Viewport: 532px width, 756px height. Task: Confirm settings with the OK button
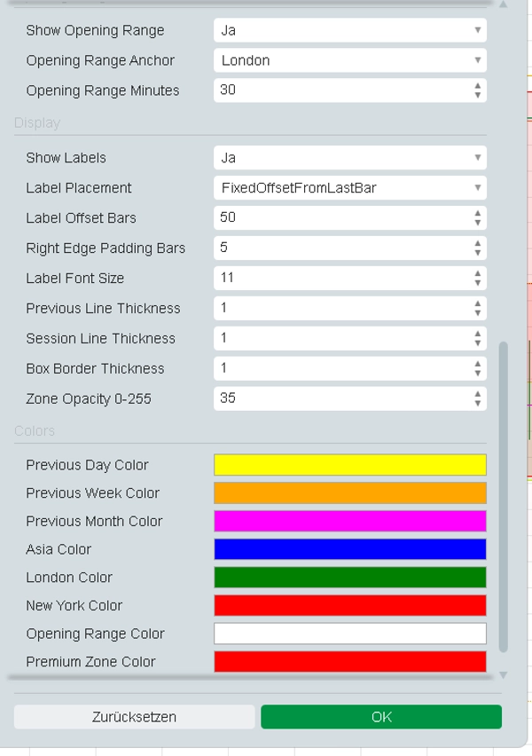point(381,717)
